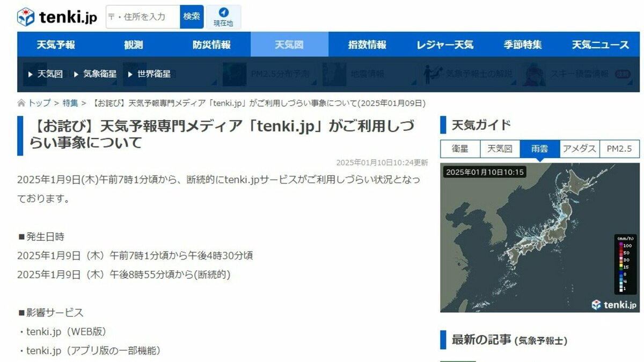Expand the 世界衛星 submenu item
Viewport: 644px width, 362px height.
click(x=149, y=74)
